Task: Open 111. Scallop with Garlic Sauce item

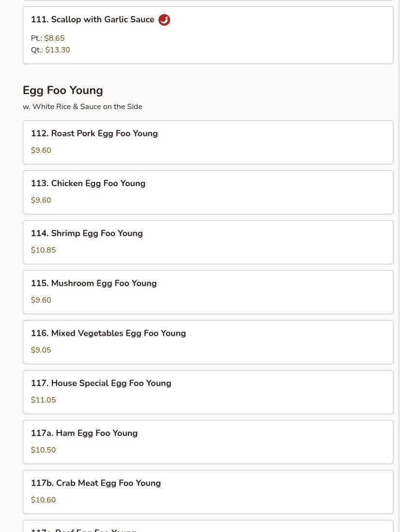Action: pyautogui.click(x=208, y=35)
